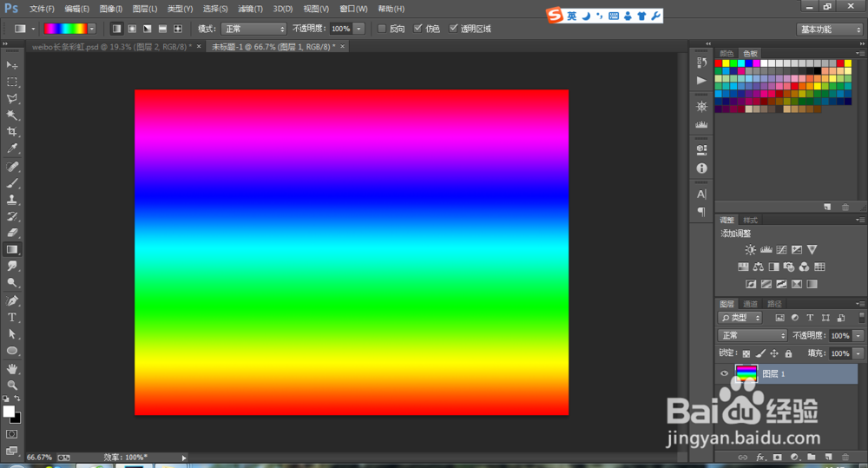Click the foreground color swatch
The width and height of the screenshot is (868, 468).
click(x=9, y=412)
